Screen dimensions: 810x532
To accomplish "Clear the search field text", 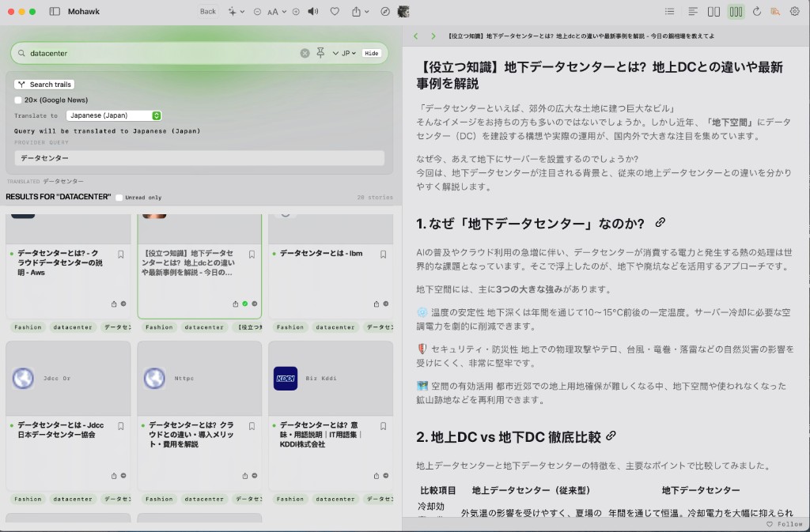I will 305,53.
